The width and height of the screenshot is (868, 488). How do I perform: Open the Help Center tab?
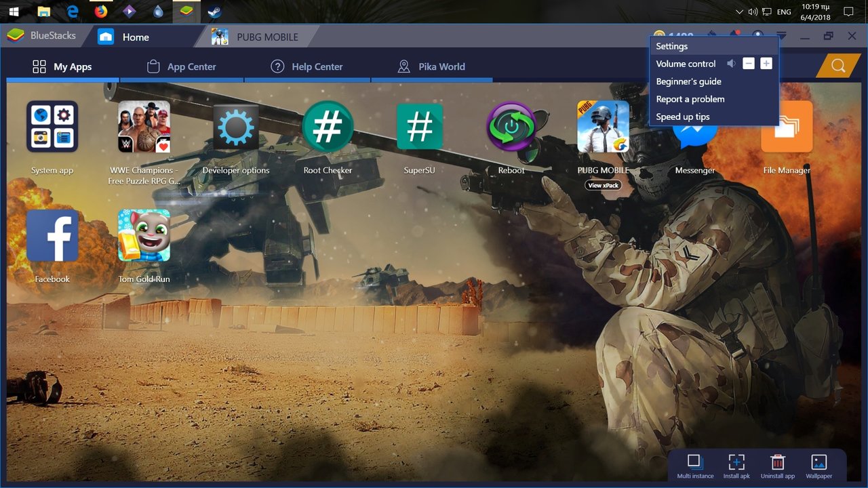[x=307, y=66]
